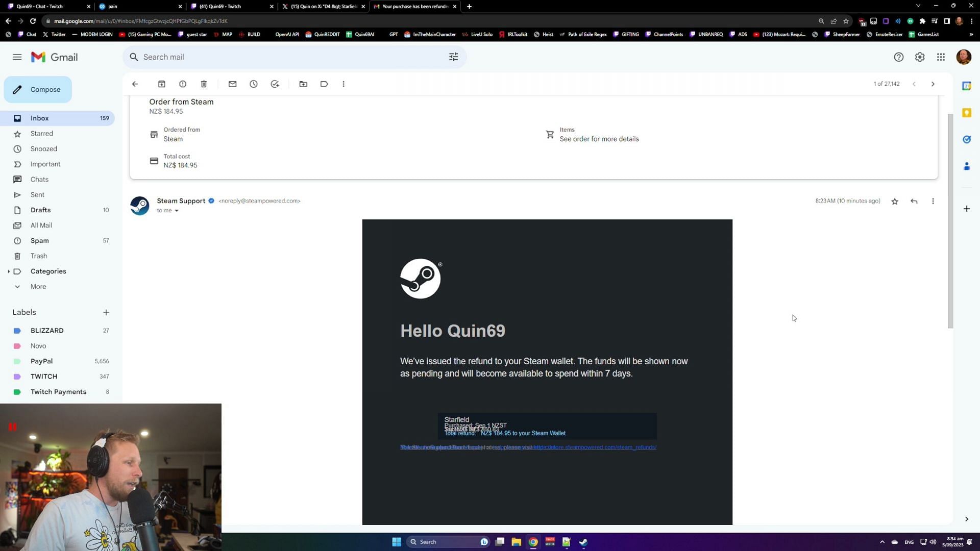The width and height of the screenshot is (980, 551).
Task: Bookmark this page star icon
Action: (846, 21)
